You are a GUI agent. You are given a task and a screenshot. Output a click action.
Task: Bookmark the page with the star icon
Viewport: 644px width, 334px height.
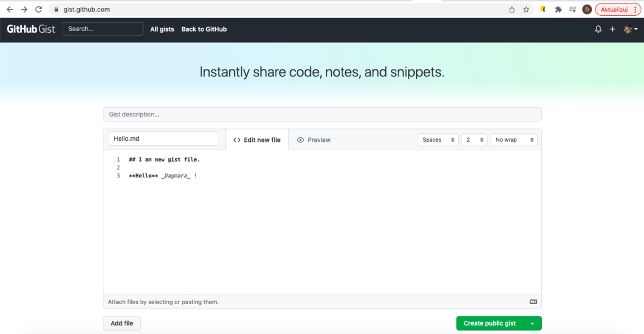[526, 9]
